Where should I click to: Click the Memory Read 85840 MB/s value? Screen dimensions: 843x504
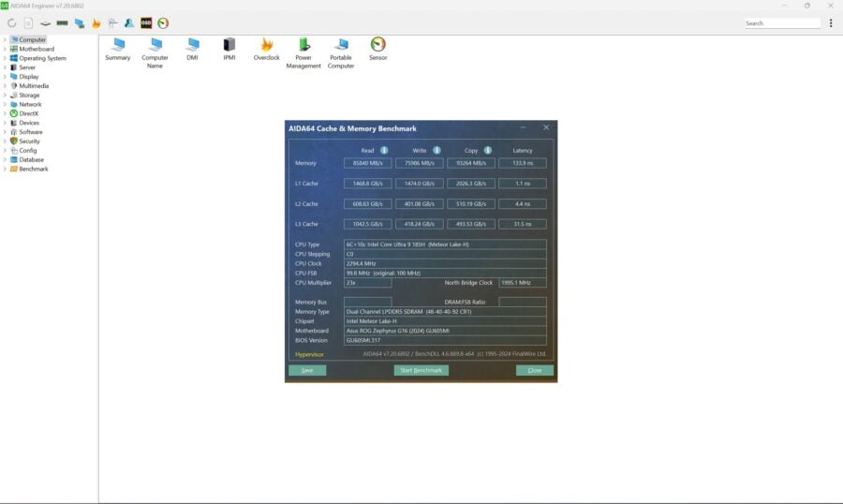(368, 163)
